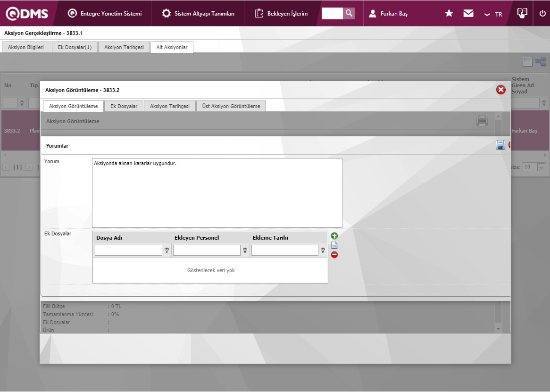Expand the TR language dropdown
Screen dimensions: 550x392
(x=493, y=14)
